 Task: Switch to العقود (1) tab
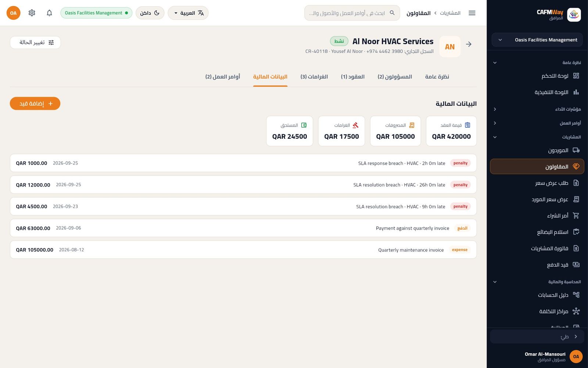coord(353,77)
